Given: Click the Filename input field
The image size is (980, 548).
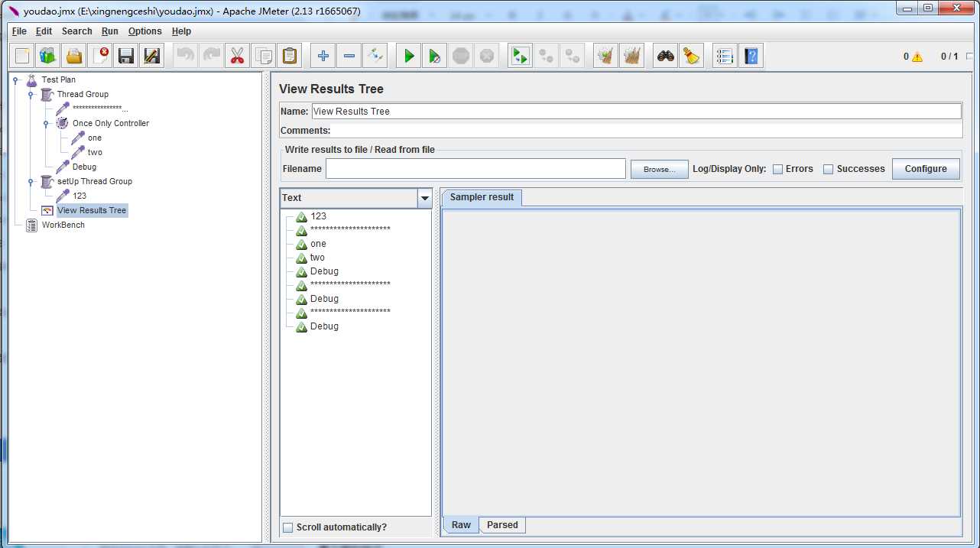Looking at the screenshot, I should [475, 169].
